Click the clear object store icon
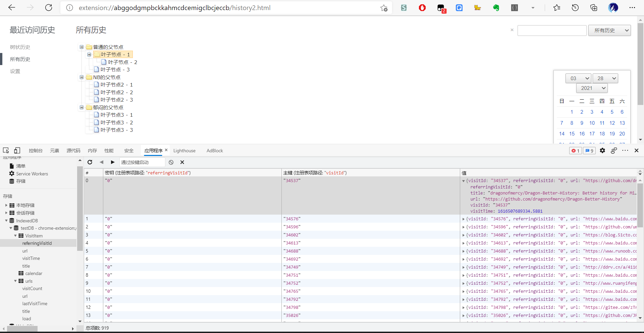 pyautogui.click(x=171, y=162)
